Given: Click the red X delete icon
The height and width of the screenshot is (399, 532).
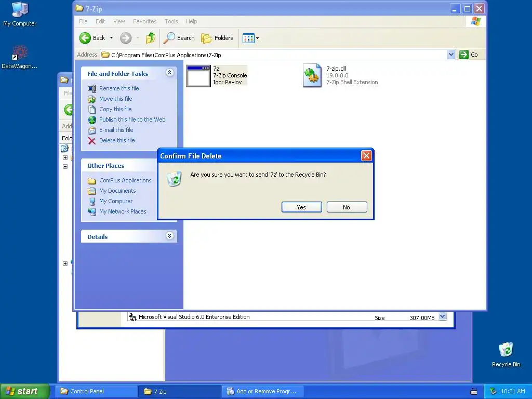Looking at the screenshot, I should (x=92, y=141).
